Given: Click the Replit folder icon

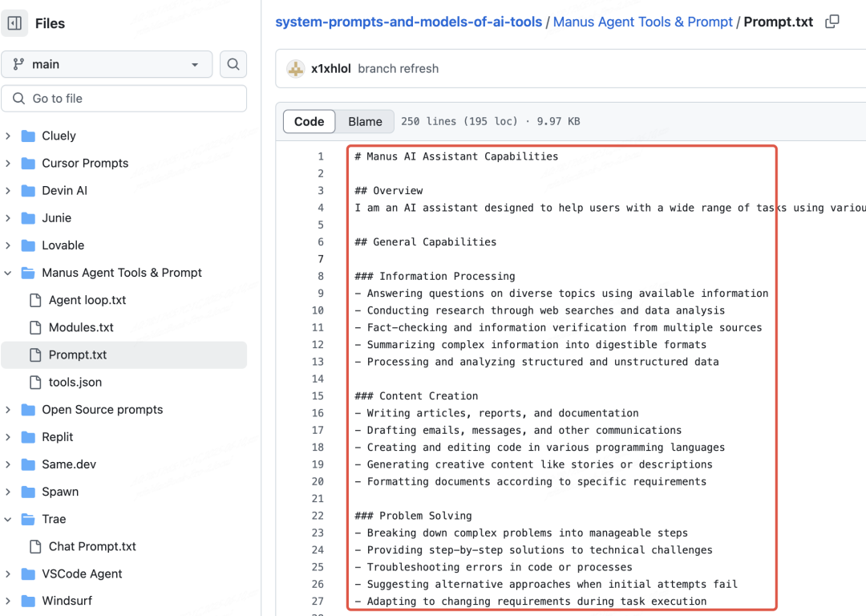Looking at the screenshot, I should (x=28, y=437).
